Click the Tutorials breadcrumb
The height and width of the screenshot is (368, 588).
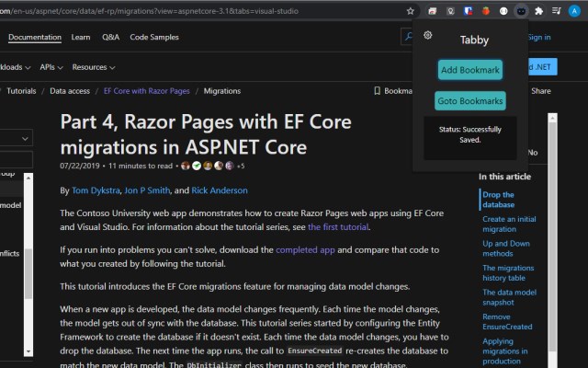pos(21,91)
